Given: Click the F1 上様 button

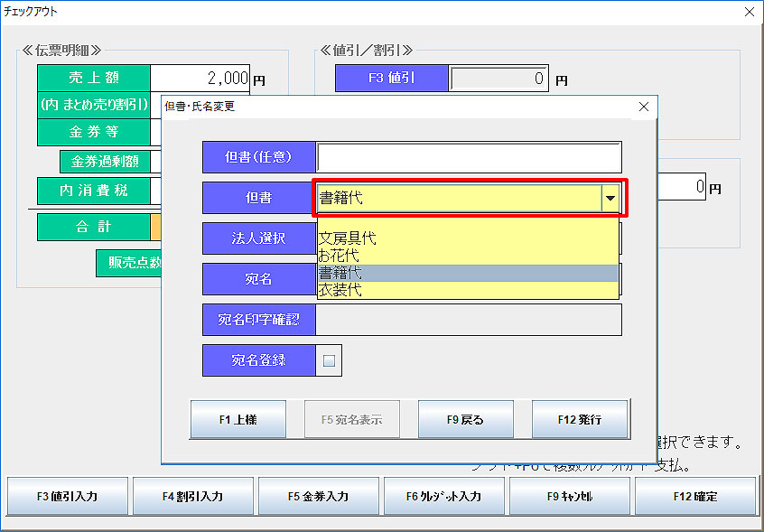Looking at the screenshot, I should 238,419.
